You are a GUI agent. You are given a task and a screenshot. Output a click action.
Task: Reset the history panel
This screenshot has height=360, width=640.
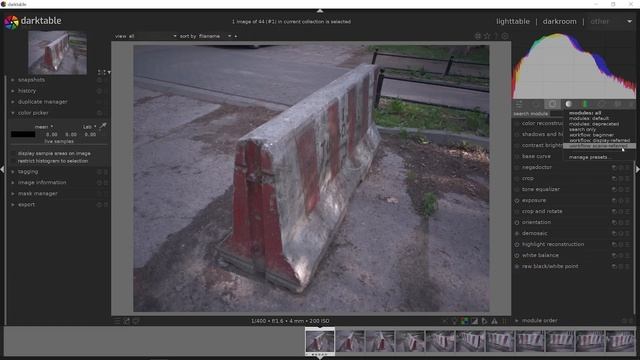click(99, 91)
